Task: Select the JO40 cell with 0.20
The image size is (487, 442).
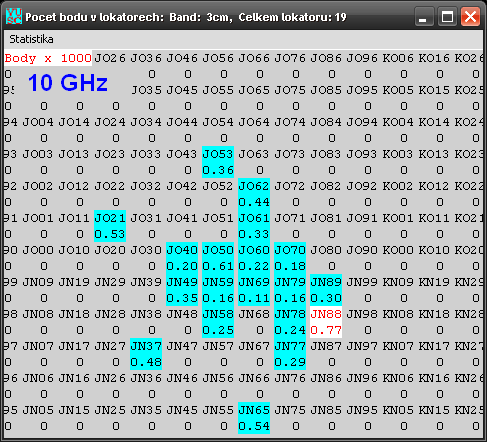Action: coord(182,258)
